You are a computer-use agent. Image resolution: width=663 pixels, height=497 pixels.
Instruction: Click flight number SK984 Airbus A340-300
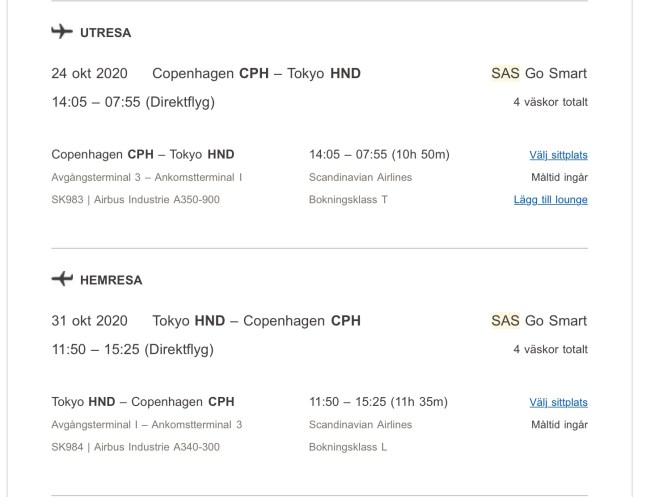pyautogui.click(x=135, y=448)
